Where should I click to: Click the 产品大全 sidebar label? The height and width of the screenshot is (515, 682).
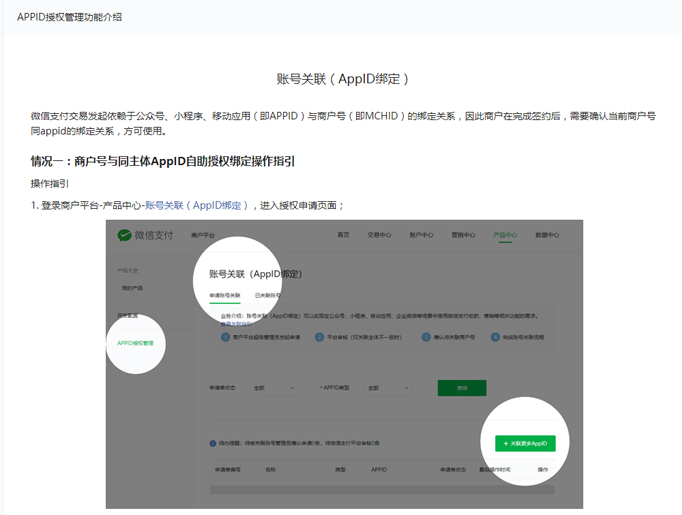[x=127, y=271]
